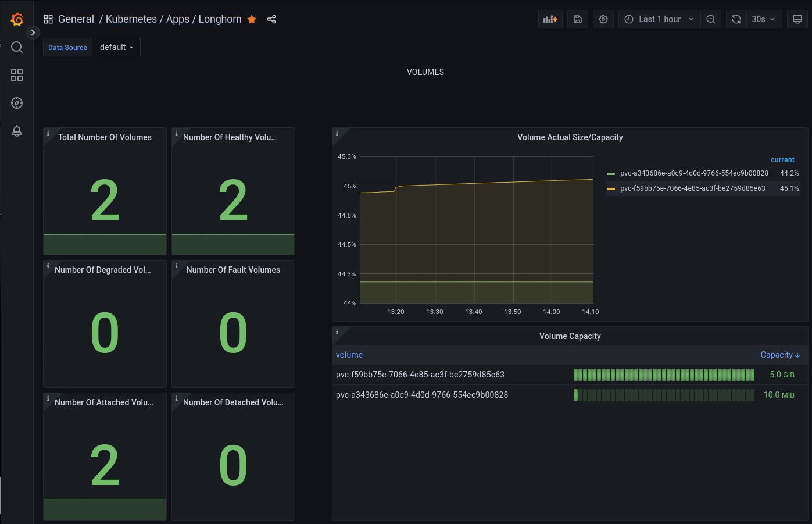Open the Total Number Of Volumes panel title
Screen dimensions: 812x524
(105, 137)
